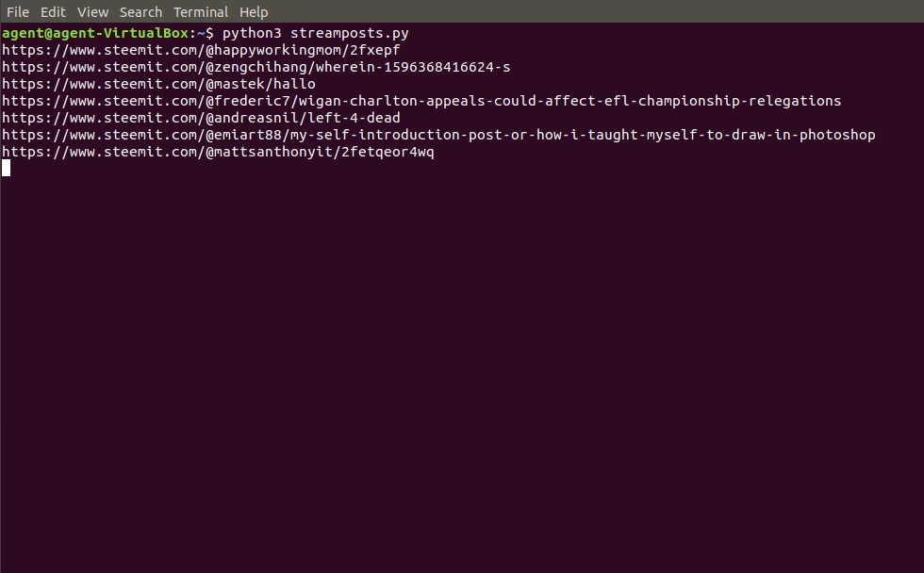Click the blue tilde in the prompt
Image resolution: width=924 pixels, height=573 pixels.
201,33
